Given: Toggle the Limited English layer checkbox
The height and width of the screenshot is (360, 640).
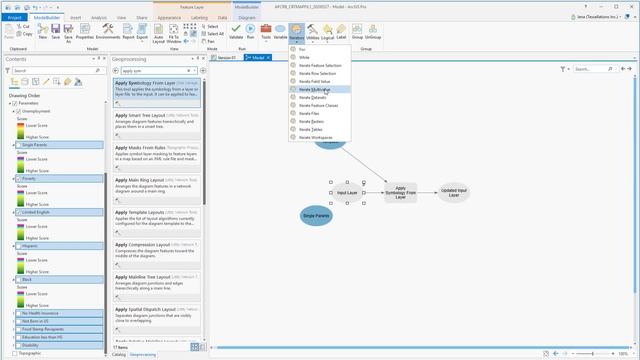Looking at the screenshot, I should [18, 212].
